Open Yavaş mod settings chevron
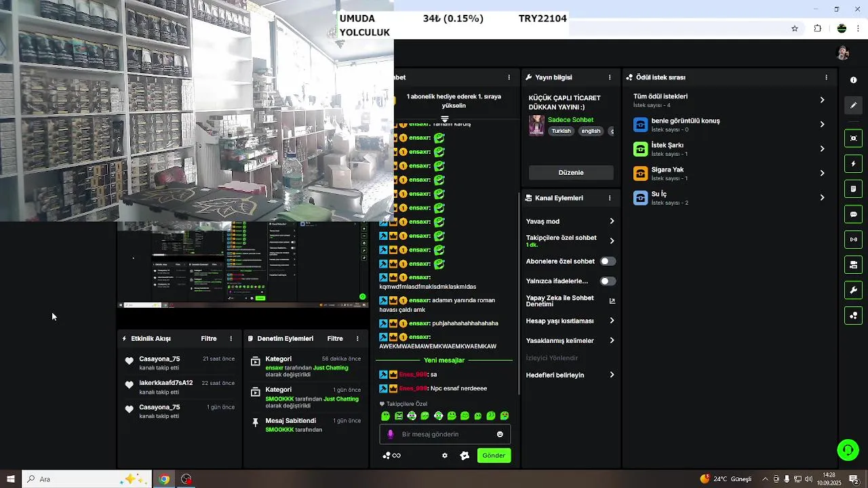 (612, 221)
